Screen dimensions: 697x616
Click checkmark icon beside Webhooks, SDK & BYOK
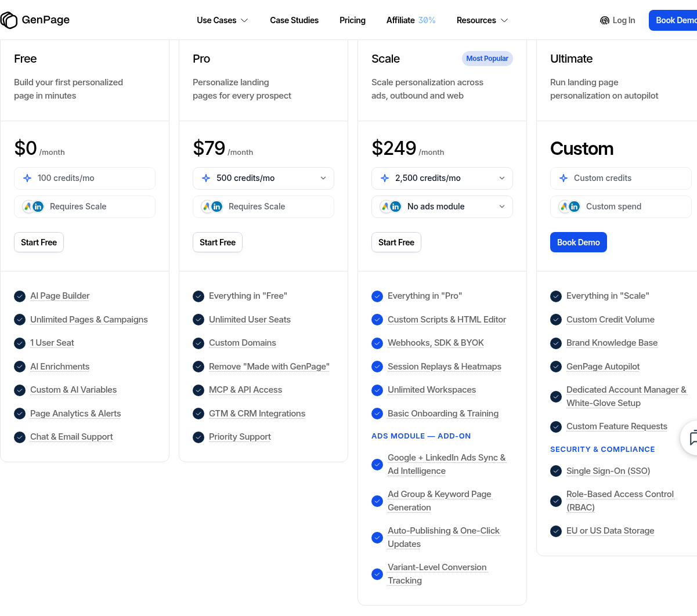pos(377,343)
